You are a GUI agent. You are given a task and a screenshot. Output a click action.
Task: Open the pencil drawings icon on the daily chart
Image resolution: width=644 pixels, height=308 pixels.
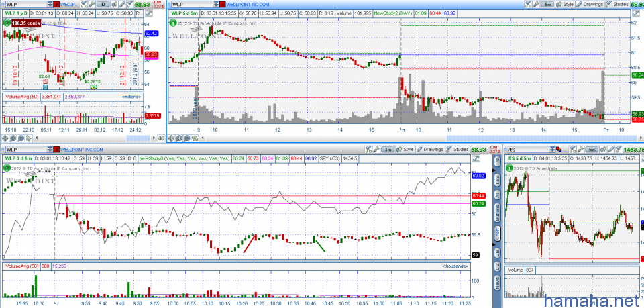click(x=122, y=5)
